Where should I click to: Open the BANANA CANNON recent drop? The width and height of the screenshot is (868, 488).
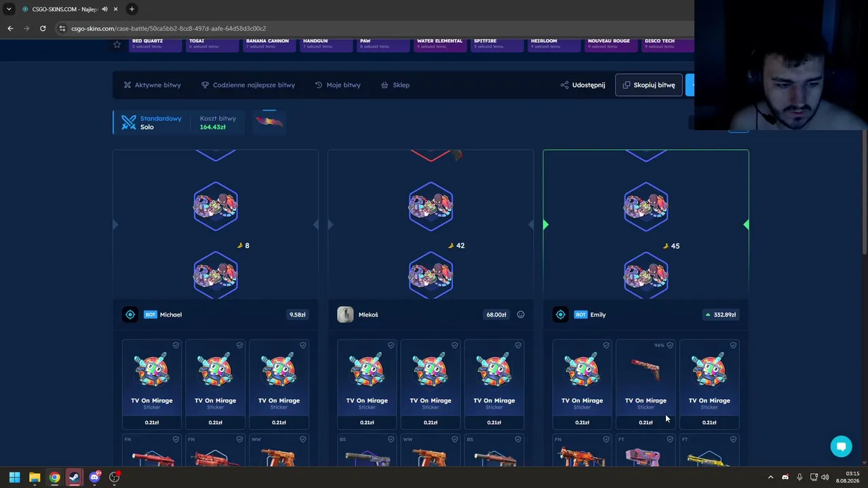tap(269, 44)
